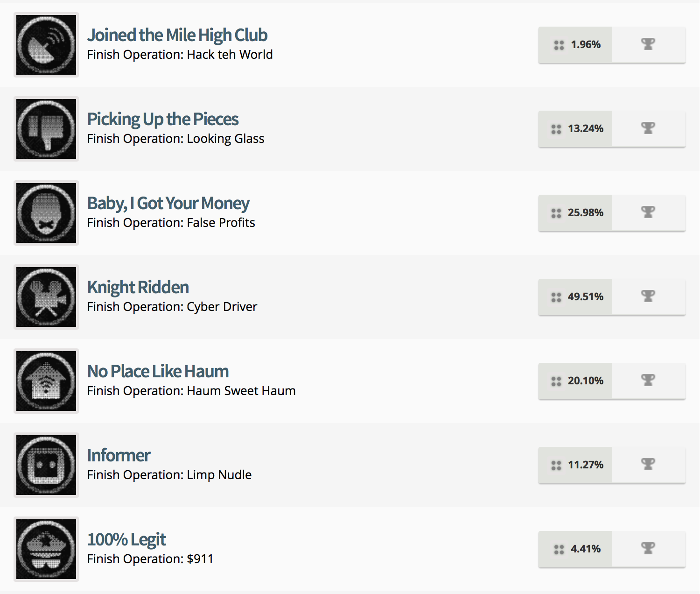Click the four-dot stats icon next to 1.96%

556,45
